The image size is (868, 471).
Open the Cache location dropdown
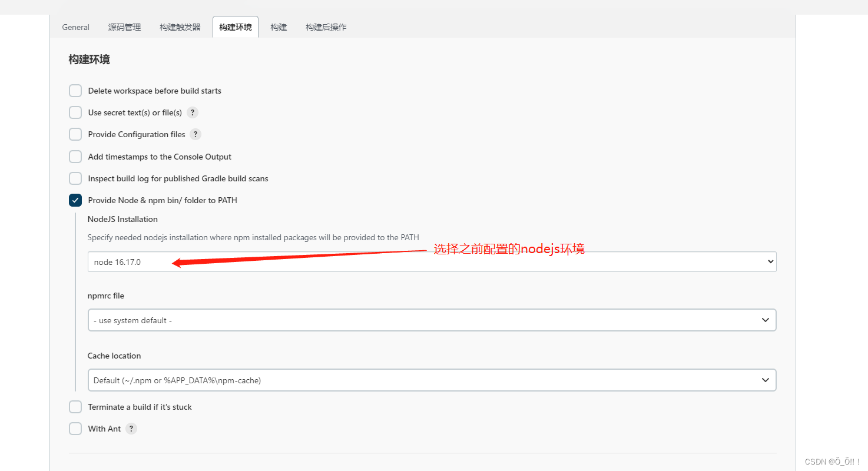click(432, 380)
